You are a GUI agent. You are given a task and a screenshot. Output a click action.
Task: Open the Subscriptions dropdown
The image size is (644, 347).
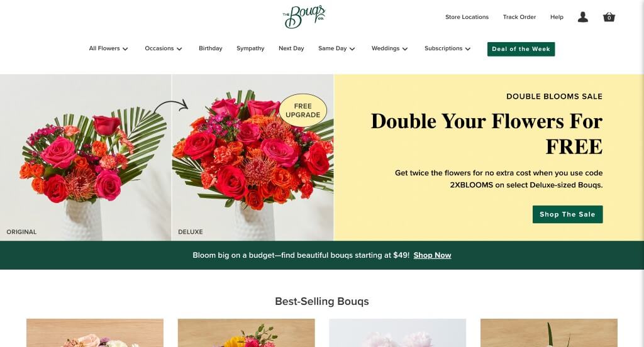(447, 48)
